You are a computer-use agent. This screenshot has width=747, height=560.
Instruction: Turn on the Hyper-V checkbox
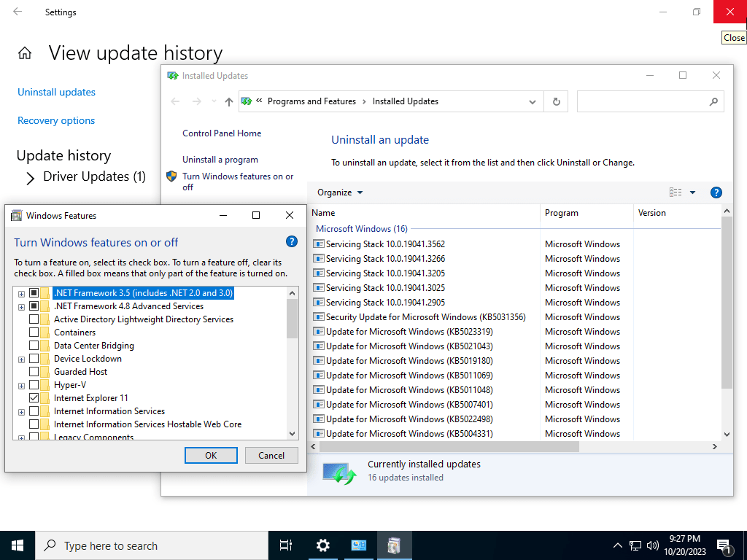pyautogui.click(x=34, y=385)
